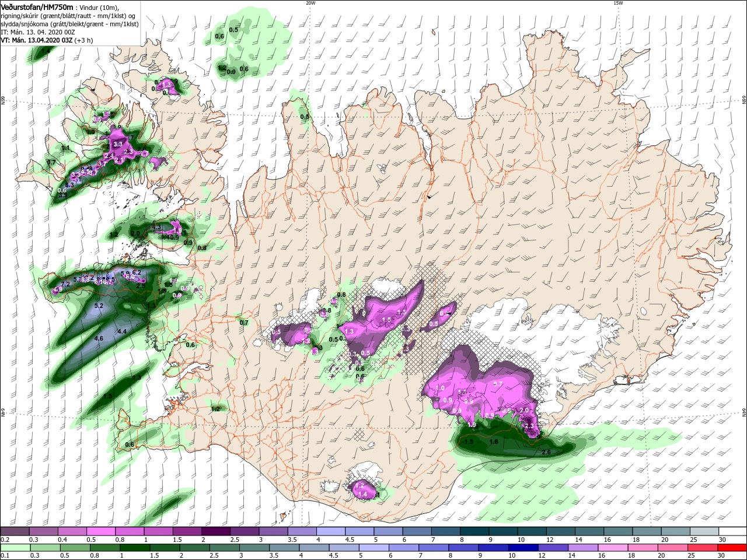Click the crimson 25–30 rain legend swatch

click(x=703, y=548)
